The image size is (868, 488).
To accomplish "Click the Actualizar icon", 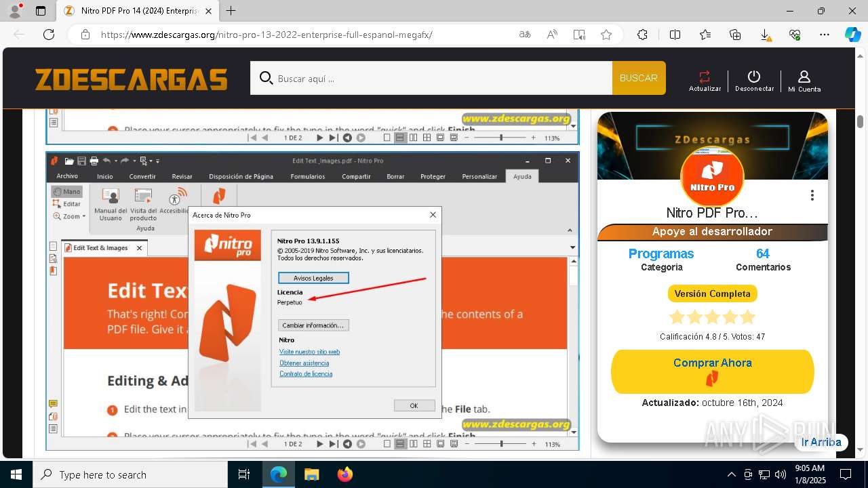I will point(705,81).
